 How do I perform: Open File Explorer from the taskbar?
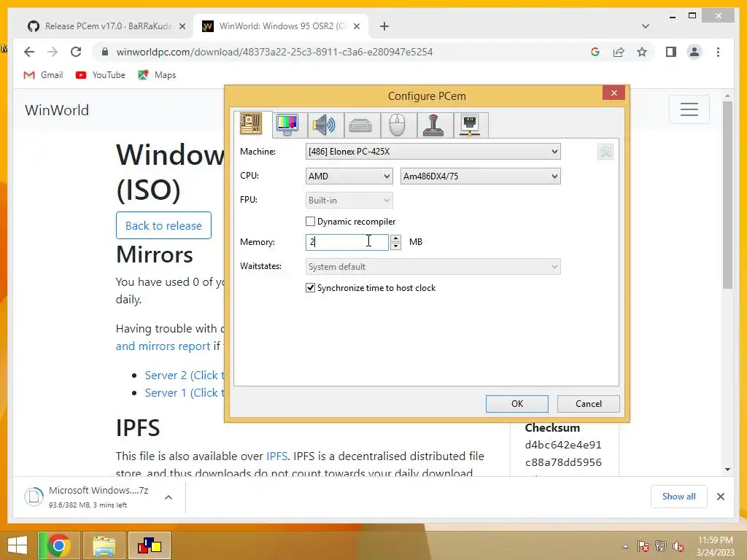(104, 545)
